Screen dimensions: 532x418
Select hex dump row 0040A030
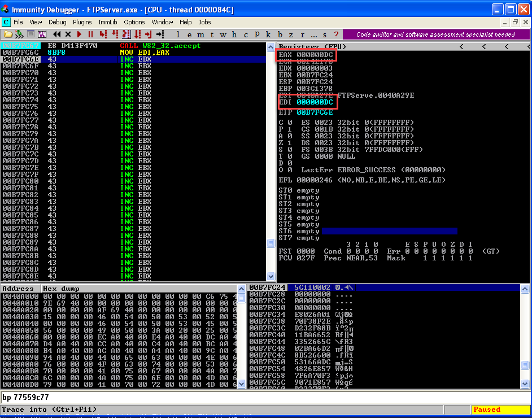(119, 316)
